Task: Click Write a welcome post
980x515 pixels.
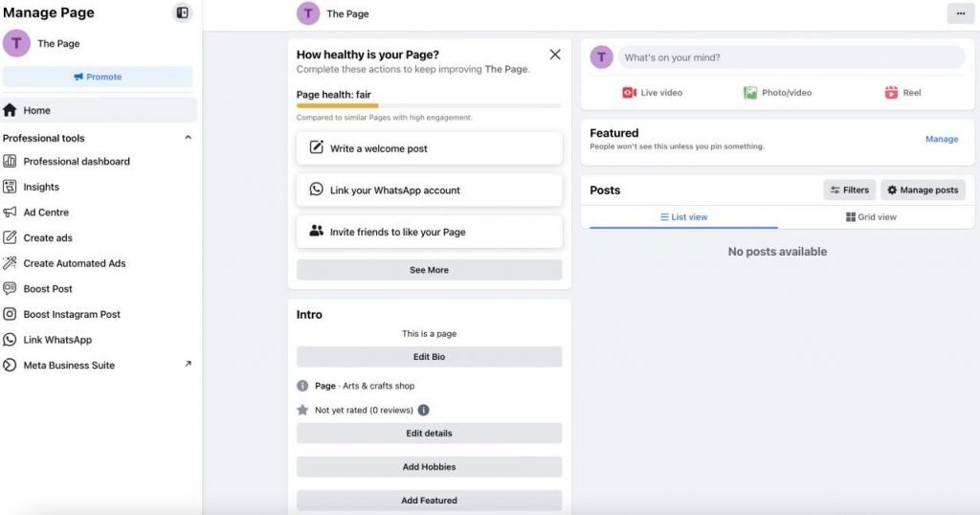Action: point(429,148)
